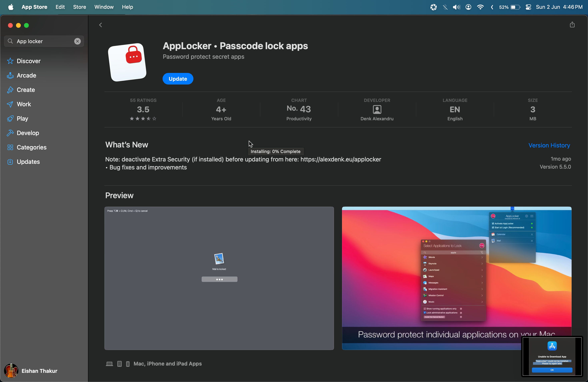The image size is (588, 382).
Task: Open the Discover section in sidebar
Action: [x=28, y=61]
